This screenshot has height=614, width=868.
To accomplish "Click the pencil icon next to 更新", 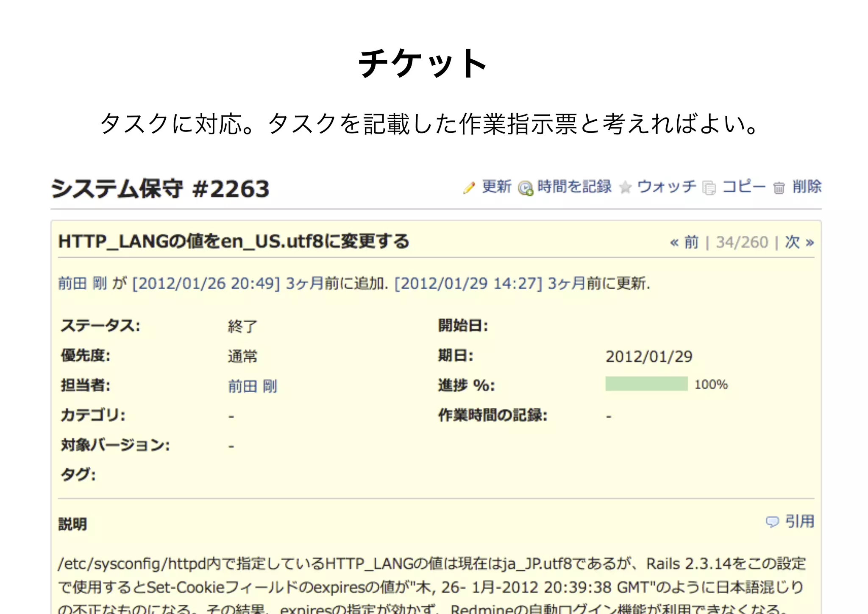I will pyautogui.click(x=469, y=187).
